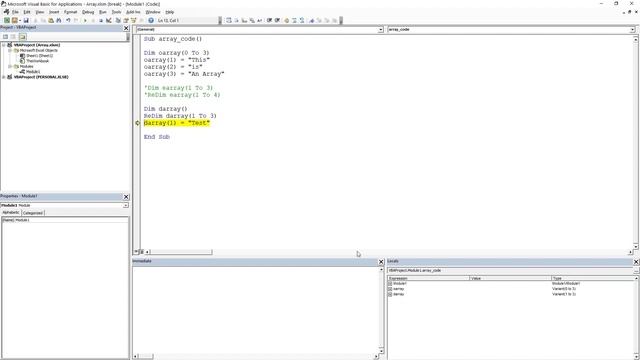Select Sheet1 in the project tree
This screenshot has width=640, height=360.
(x=39, y=56)
